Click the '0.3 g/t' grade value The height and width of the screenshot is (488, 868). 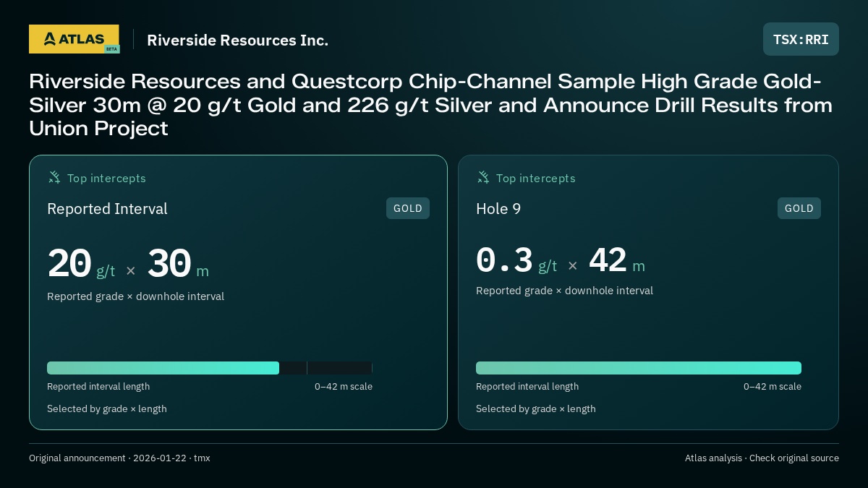pos(516,260)
